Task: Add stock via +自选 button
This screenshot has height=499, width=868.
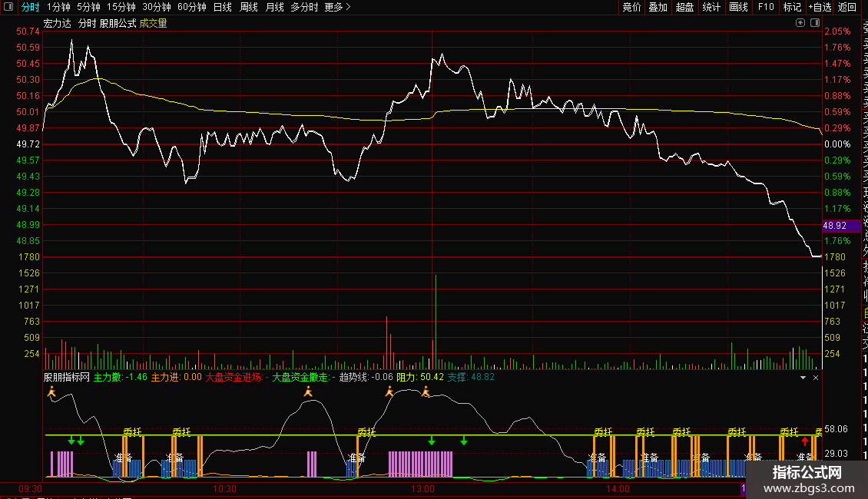Action: (820, 8)
